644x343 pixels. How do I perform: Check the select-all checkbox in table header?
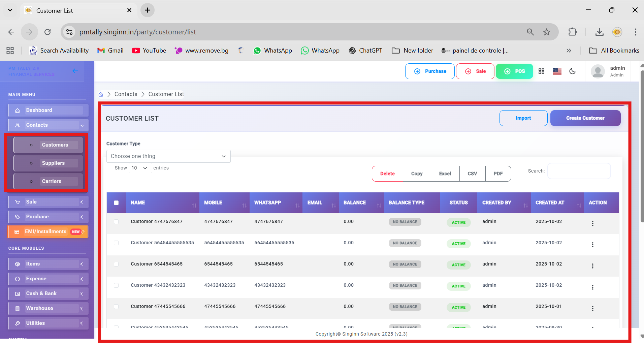click(116, 203)
